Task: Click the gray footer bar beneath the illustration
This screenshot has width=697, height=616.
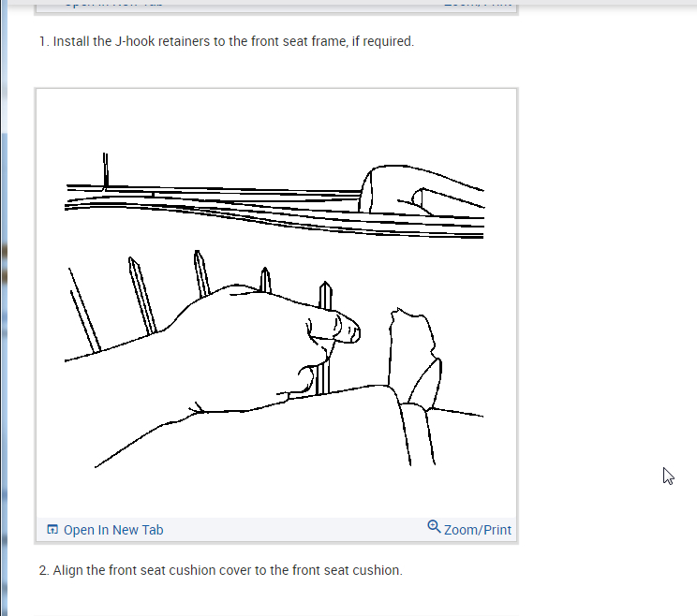Action: 276,529
